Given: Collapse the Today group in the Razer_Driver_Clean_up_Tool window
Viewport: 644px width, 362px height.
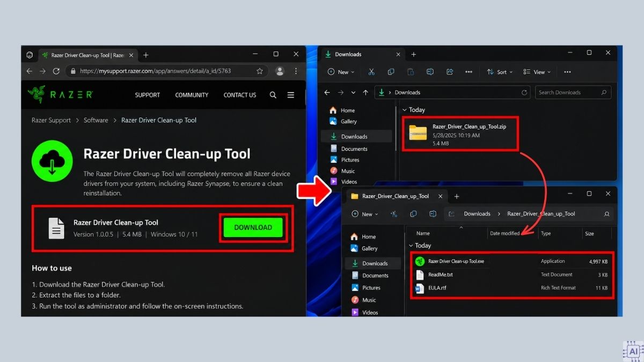Looking at the screenshot, I should coord(411,246).
